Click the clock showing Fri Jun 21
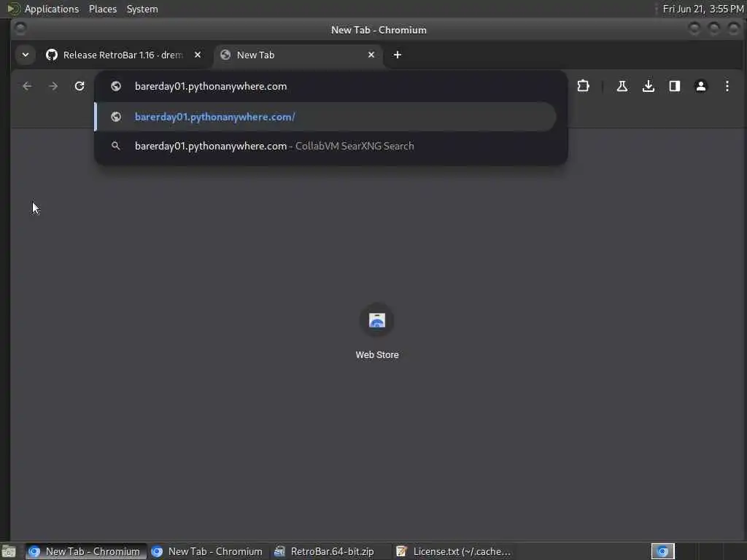The image size is (747, 560). point(703,9)
